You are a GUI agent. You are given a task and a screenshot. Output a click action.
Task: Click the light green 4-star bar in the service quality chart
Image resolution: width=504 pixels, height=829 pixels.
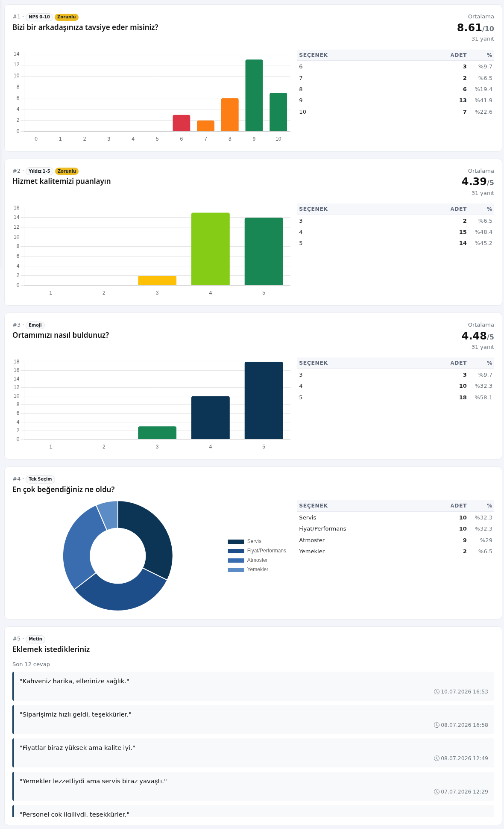point(211,249)
